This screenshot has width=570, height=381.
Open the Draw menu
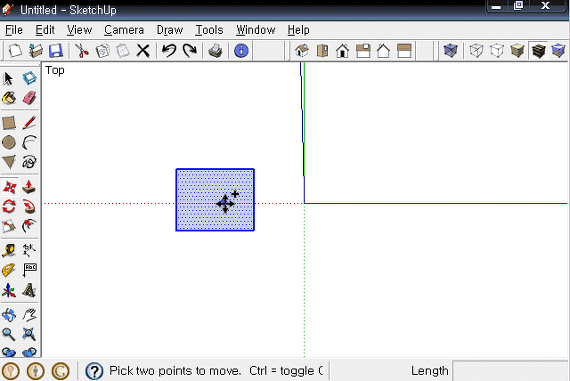click(170, 30)
